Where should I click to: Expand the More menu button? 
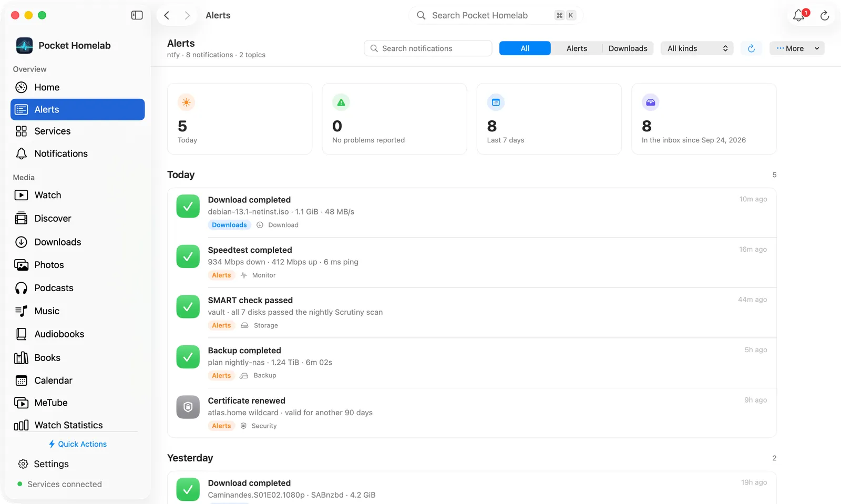(797, 48)
